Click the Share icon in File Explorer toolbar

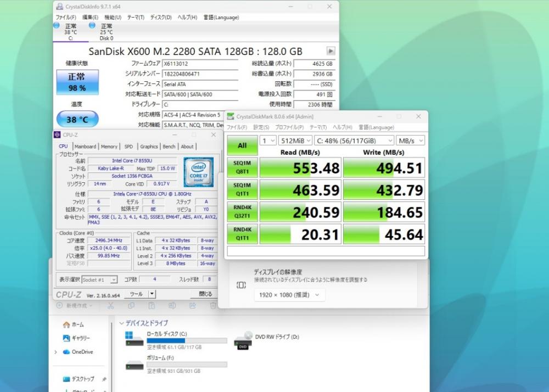tap(193, 306)
